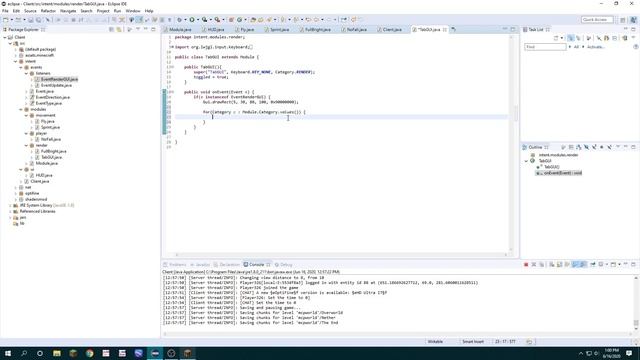This screenshot has height=360, width=640.
Task: Open the Windows notification center
Action: [x=629, y=353]
